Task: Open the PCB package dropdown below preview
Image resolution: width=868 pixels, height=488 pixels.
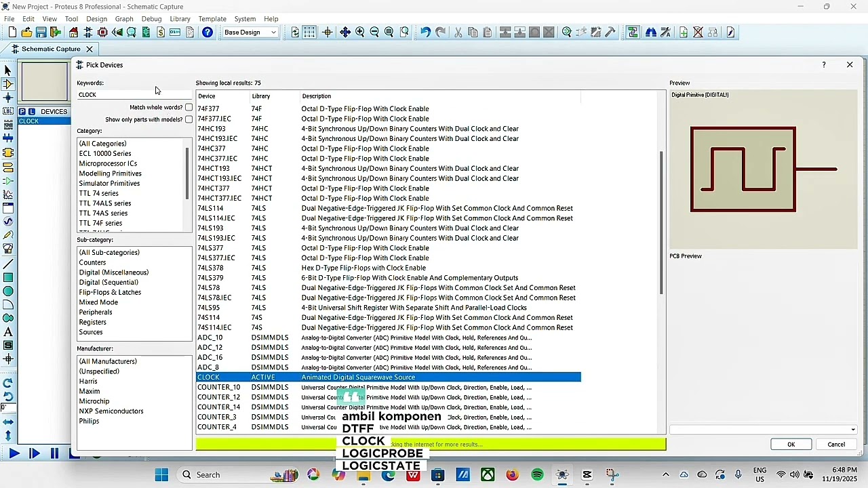Action: (x=763, y=430)
